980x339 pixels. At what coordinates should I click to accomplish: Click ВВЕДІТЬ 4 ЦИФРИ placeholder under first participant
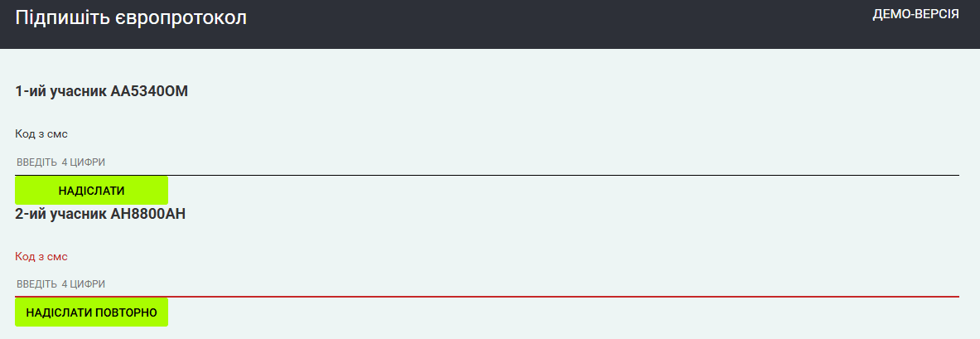pyautogui.click(x=61, y=162)
